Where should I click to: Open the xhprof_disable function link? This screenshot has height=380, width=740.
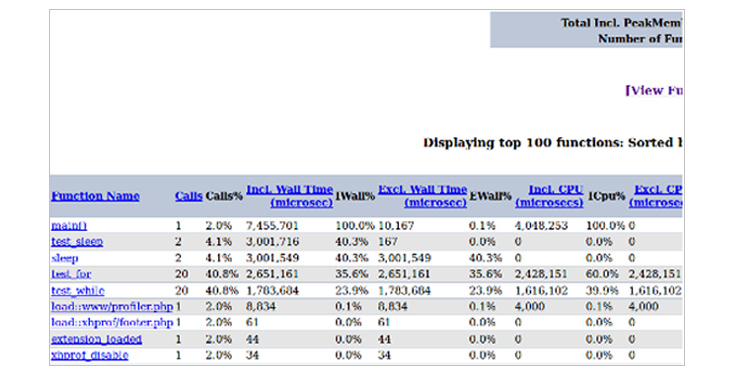[x=90, y=355]
